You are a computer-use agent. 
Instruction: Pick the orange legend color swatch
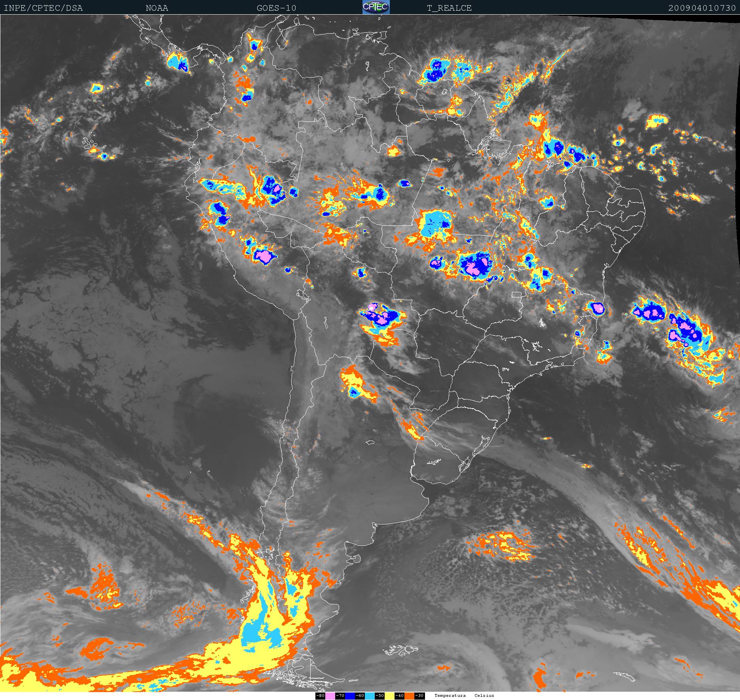[x=409, y=696]
